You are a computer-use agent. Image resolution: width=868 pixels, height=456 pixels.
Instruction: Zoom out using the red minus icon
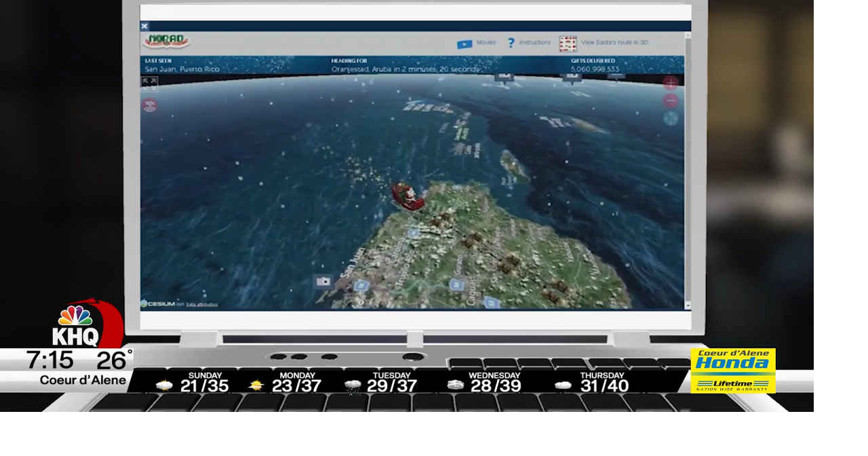click(x=670, y=100)
